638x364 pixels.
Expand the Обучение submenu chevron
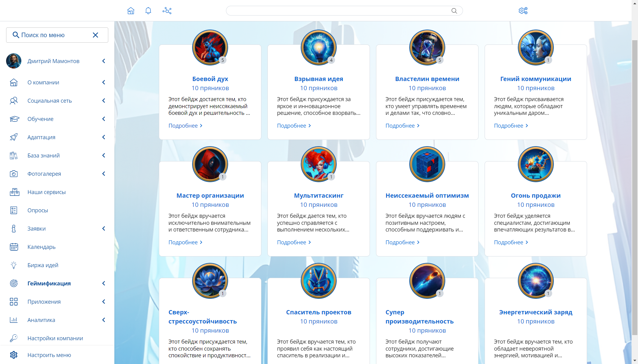tap(104, 119)
